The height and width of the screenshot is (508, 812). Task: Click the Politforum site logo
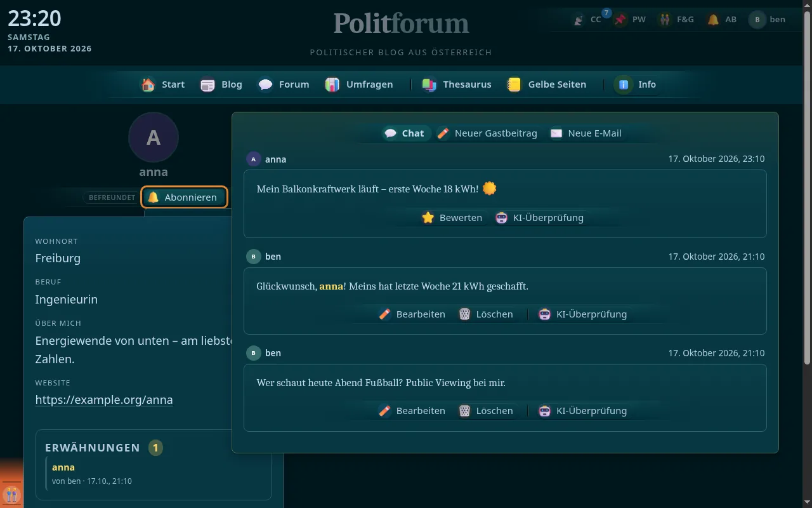point(401,24)
